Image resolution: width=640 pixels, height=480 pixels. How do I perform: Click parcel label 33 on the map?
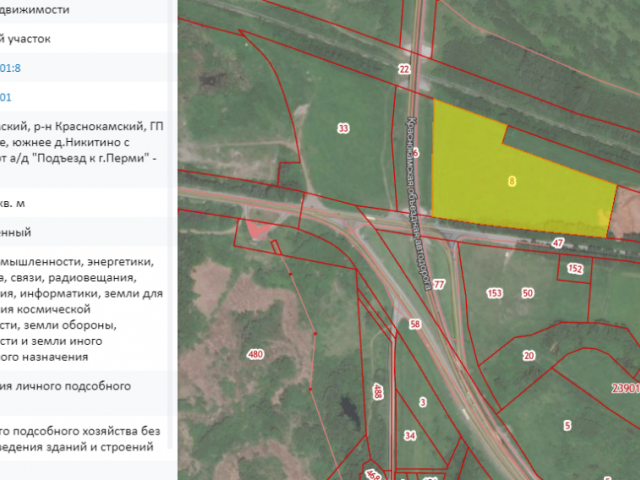(x=343, y=129)
